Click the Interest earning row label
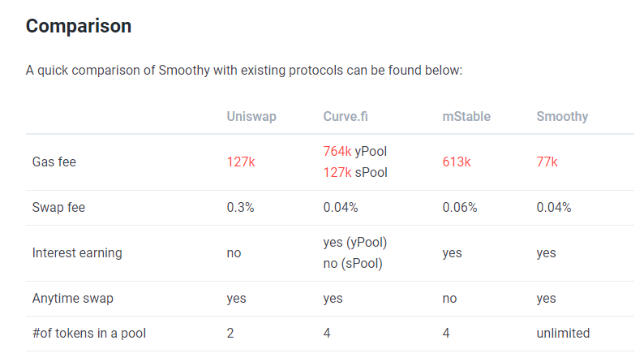The height and width of the screenshot is (362, 644). pos(77,252)
